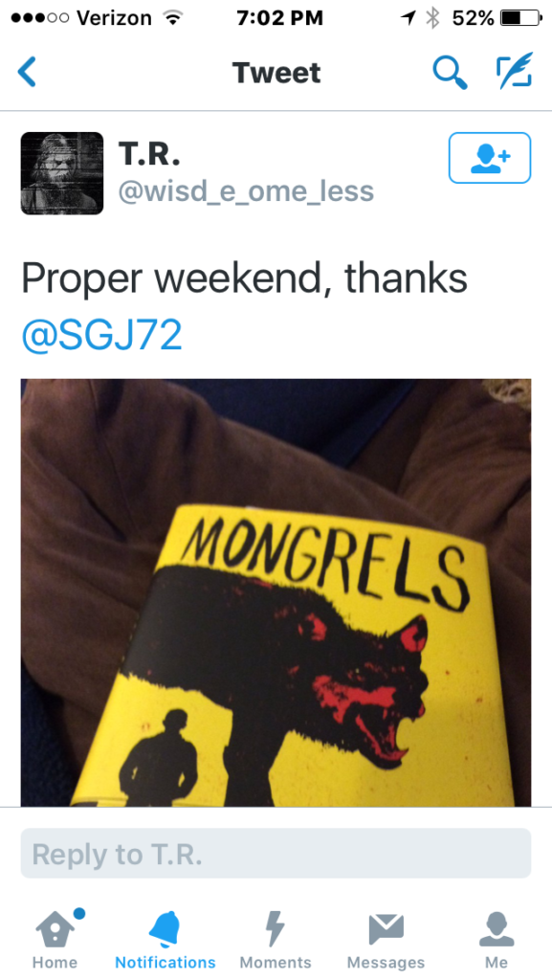Tap the compose tweet quill icon
The height and width of the screenshot is (980, 552).
514,70
